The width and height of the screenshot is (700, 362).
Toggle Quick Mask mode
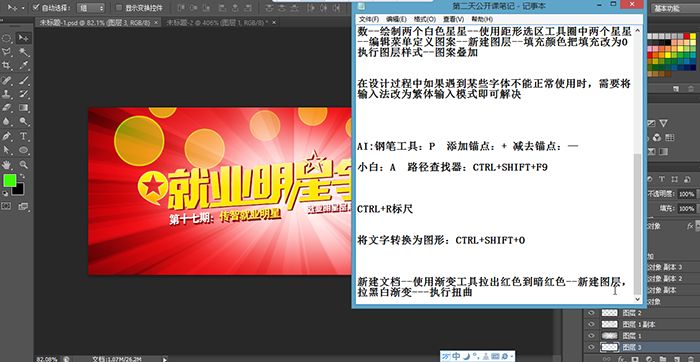(x=7, y=206)
